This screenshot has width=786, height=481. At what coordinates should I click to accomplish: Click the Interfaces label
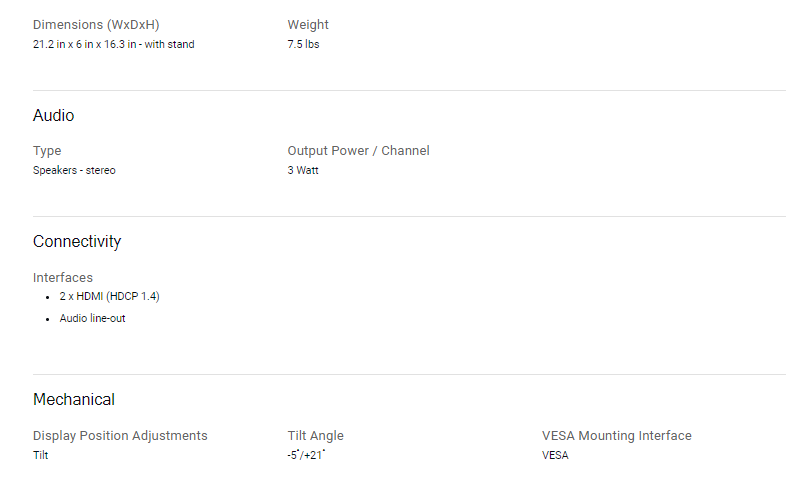[63, 278]
